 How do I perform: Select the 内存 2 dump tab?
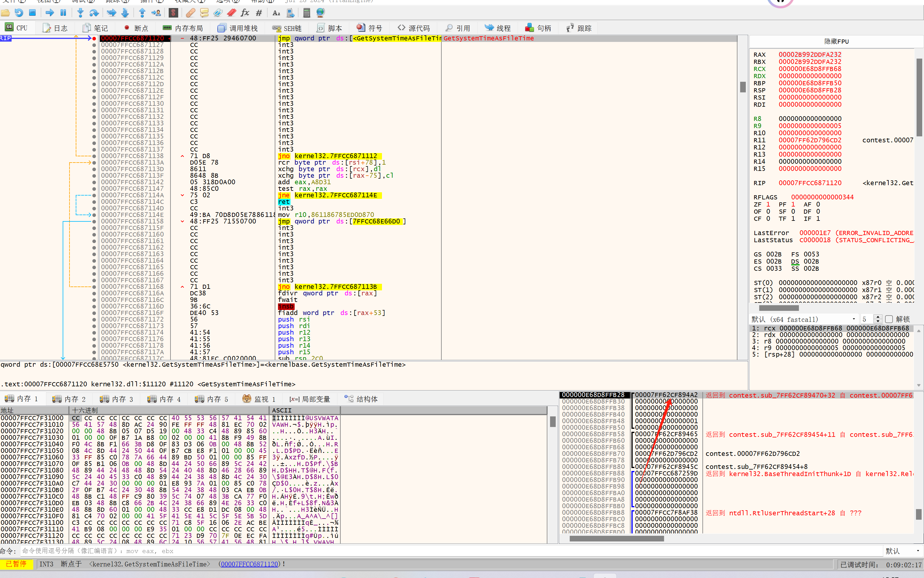click(x=69, y=399)
